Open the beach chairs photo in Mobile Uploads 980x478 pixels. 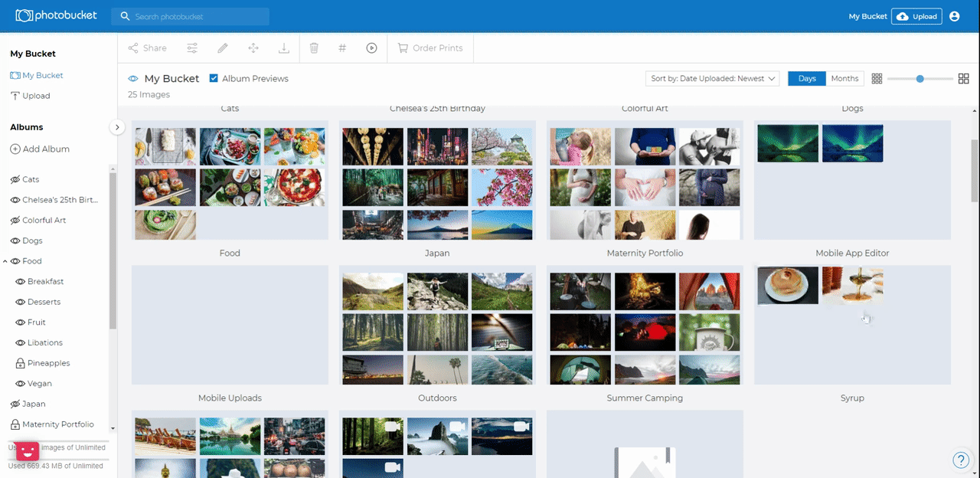(165, 437)
